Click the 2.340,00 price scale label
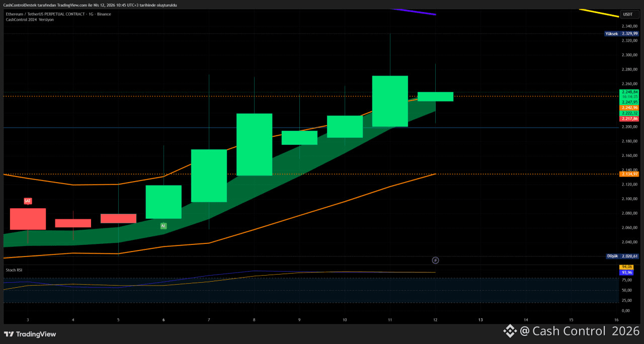 coord(629,26)
